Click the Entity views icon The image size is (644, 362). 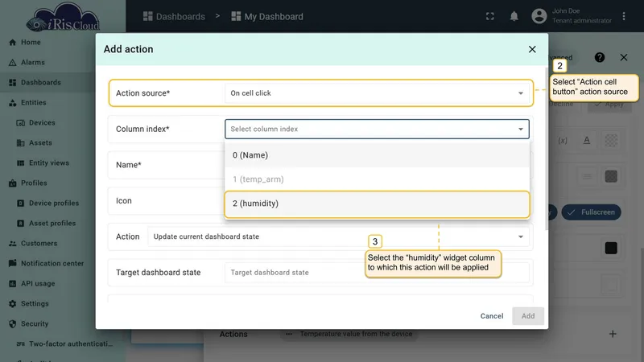click(21, 163)
